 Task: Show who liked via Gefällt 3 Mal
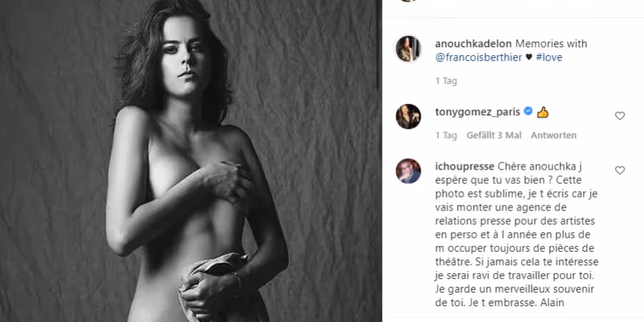click(494, 135)
